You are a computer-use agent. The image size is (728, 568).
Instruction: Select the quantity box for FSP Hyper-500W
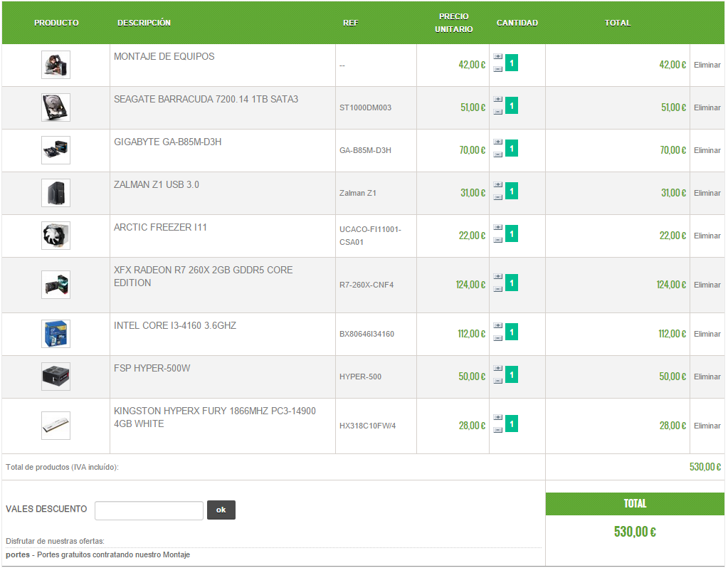[512, 374]
